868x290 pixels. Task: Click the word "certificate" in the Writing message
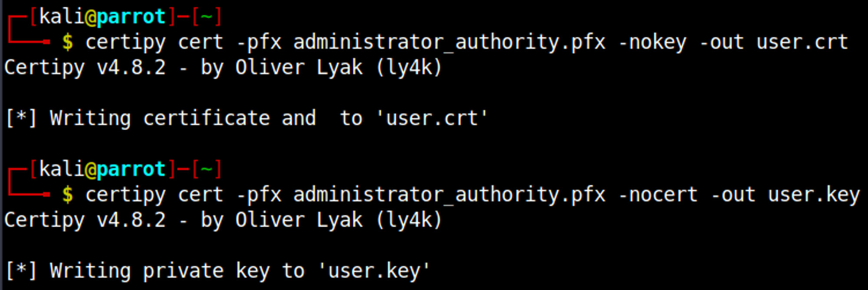pyautogui.click(x=207, y=118)
